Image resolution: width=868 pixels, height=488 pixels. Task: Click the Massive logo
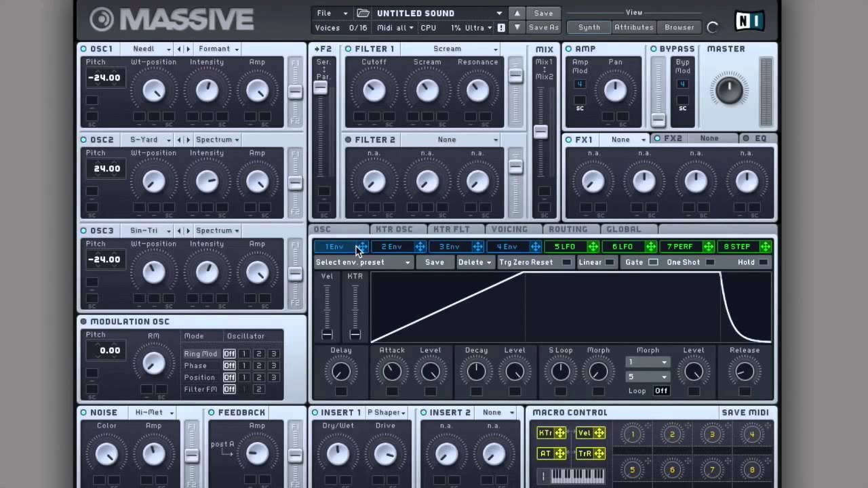[x=172, y=20]
